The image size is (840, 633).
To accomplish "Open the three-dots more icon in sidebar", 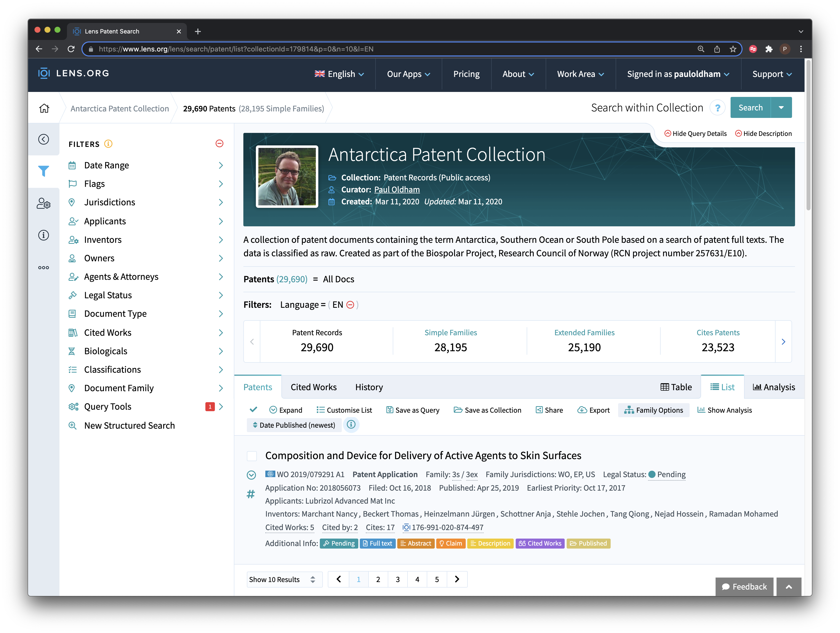I will pos(44,268).
